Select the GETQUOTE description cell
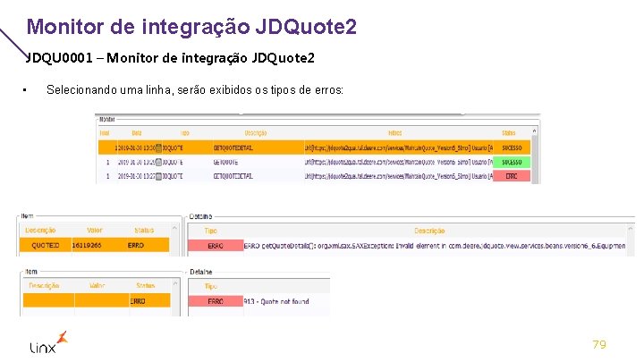This screenshot has width=644, height=362. pyautogui.click(x=225, y=163)
